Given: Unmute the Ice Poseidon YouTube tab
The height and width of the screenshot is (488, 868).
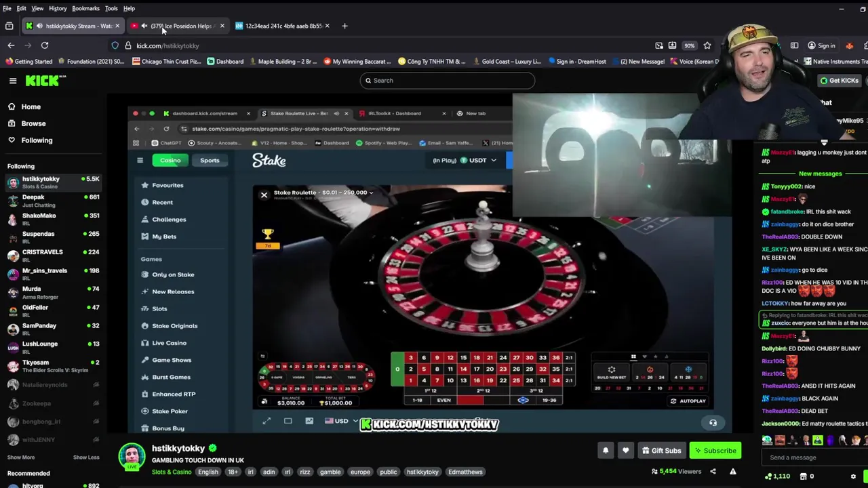Looking at the screenshot, I should [144, 26].
